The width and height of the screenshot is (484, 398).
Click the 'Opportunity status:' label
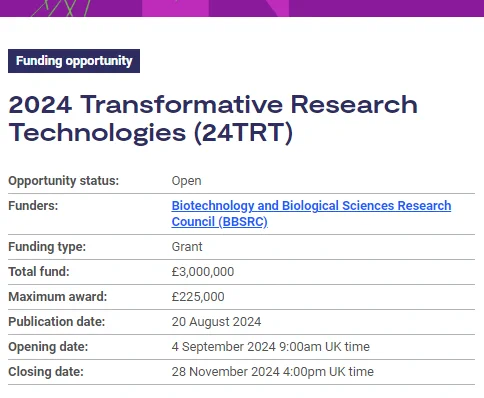[x=63, y=181]
